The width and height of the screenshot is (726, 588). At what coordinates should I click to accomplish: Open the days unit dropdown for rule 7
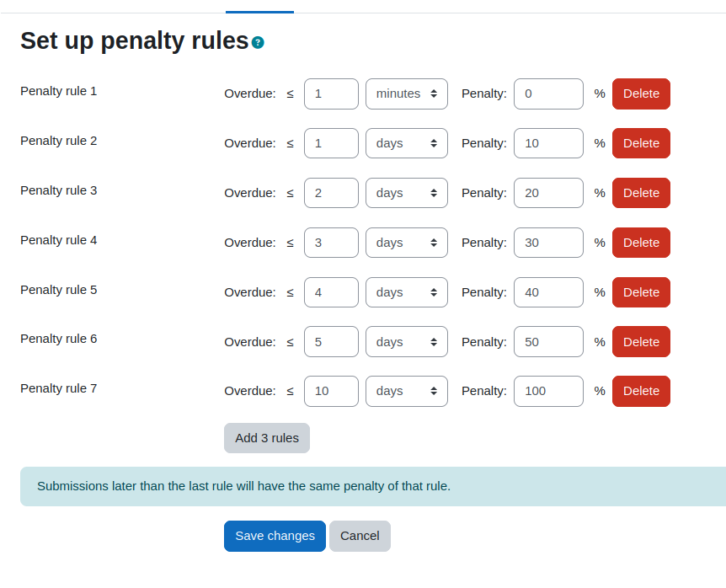pyautogui.click(x=407, y=391)
